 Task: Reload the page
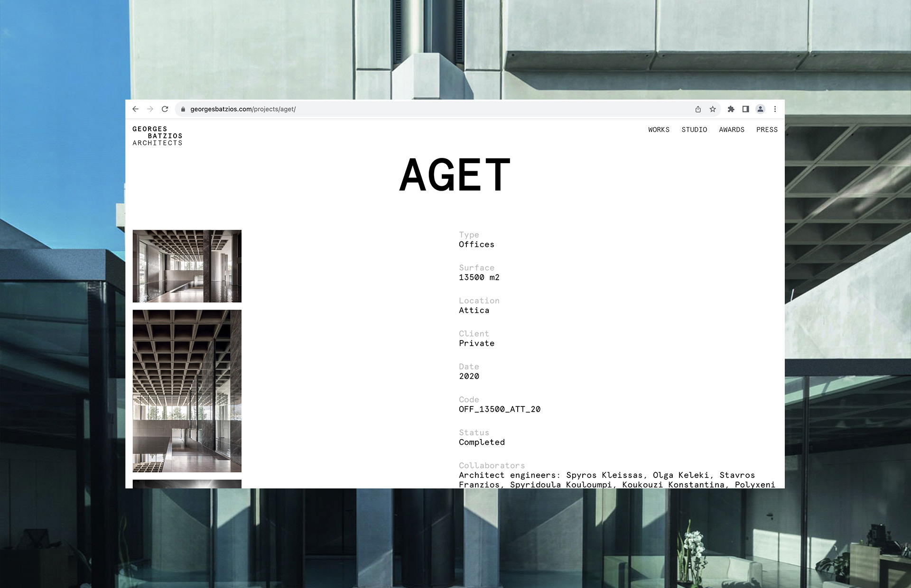tap(165, 109)
